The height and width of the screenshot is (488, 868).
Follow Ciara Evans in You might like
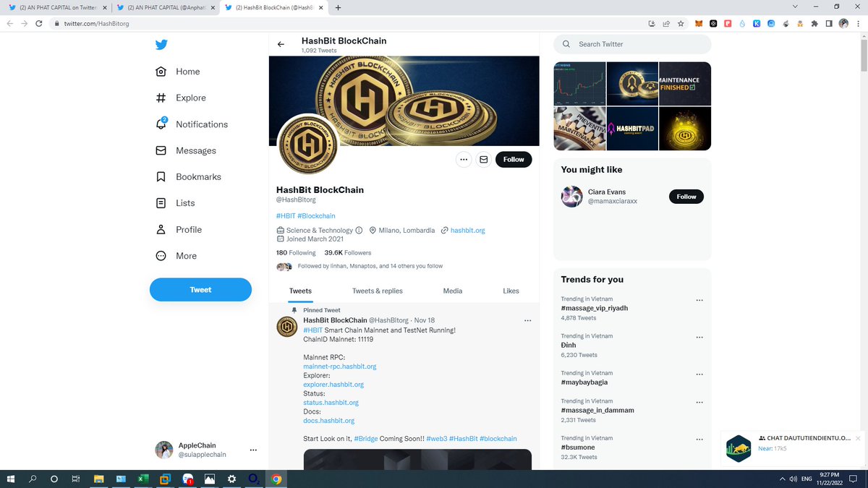[x=686, y=197]
